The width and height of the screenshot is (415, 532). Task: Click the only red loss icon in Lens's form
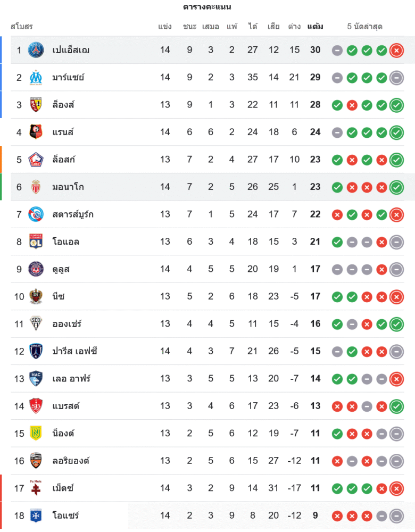pyautogui.click(x=352, y=105)
